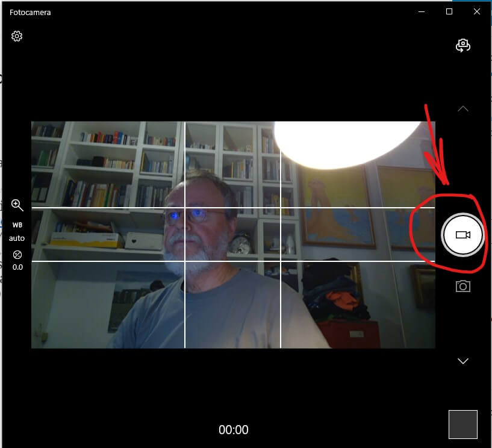Close the Fotocamera app
492x448 pixels.
point(476,12)
